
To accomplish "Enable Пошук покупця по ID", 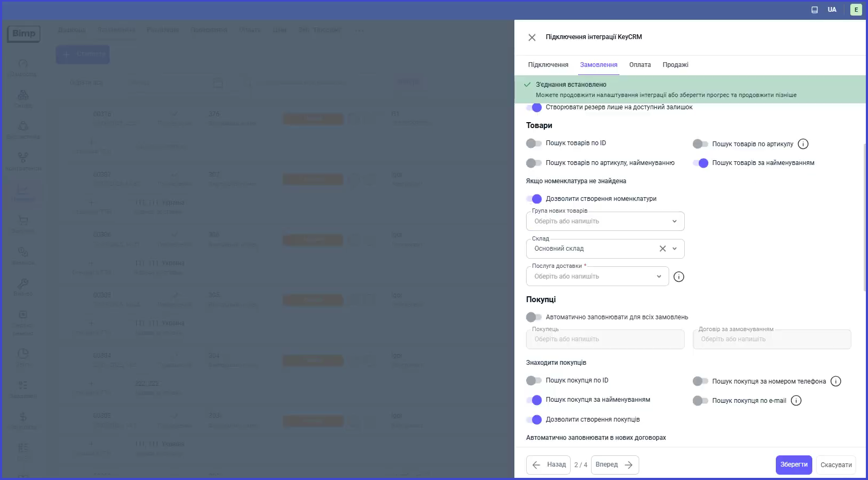I will click(x=534, y=380).
